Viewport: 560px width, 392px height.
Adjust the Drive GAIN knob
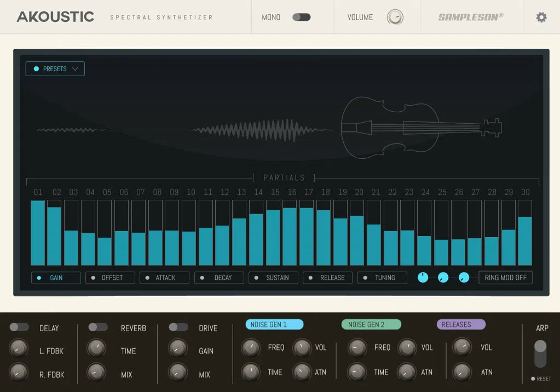(x=177, y=347)
